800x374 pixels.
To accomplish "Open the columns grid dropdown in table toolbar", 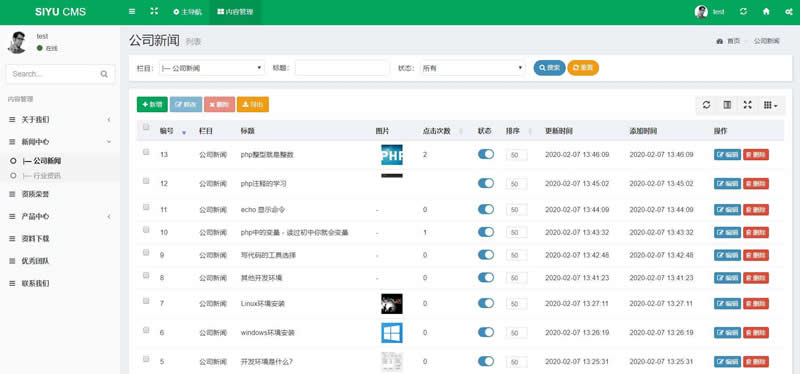I will [770, 105].
